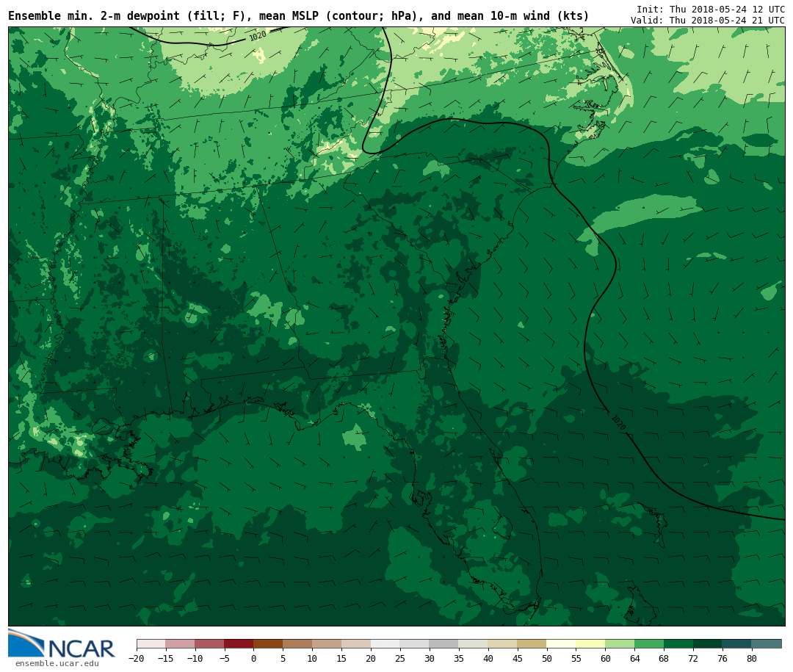Viewport: 793px width, 672px height.
Task: Click the NCAR logo
Action: [x=62, y=644]
